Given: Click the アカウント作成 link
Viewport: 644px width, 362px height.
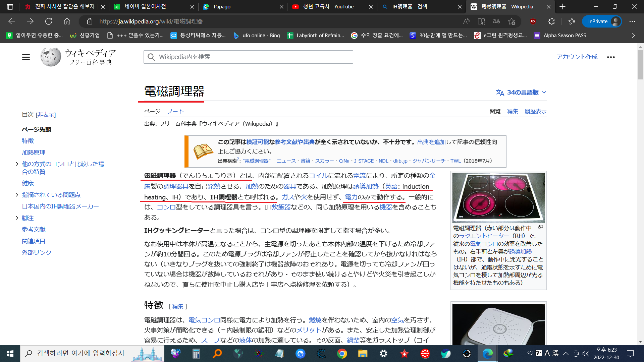Looking at the screenshot, I should tap(577, 57).
